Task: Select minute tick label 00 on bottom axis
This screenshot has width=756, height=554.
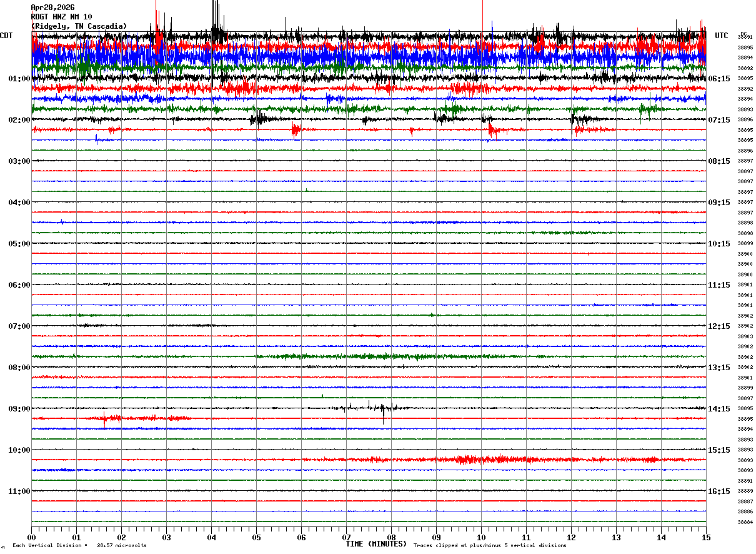Action: [31, 537]
